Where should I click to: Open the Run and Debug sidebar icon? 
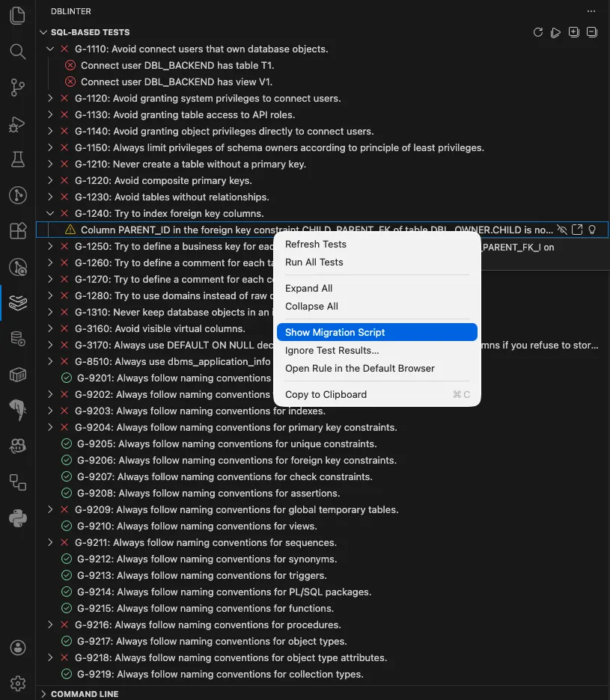(x=16, y=124)
